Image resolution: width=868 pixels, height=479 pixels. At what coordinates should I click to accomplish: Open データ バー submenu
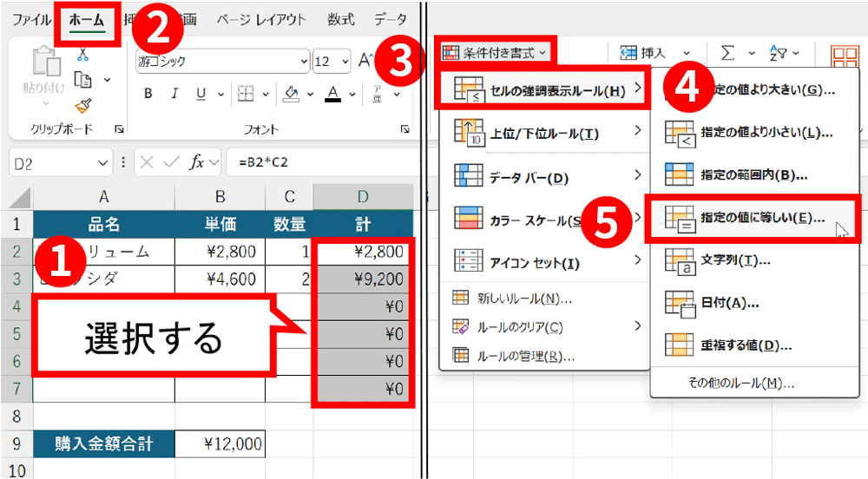[x=544, y=176]
